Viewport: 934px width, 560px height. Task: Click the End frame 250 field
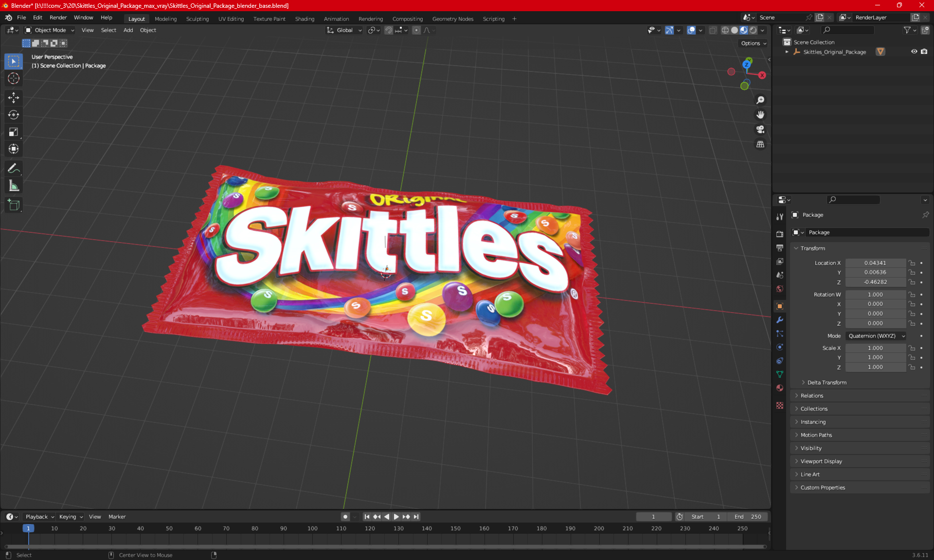click(748, 517)
